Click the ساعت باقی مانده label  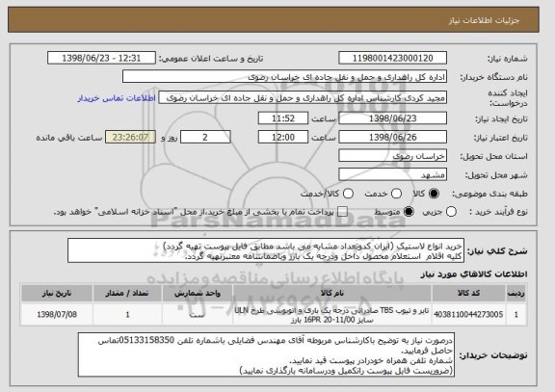click(69, 138)
